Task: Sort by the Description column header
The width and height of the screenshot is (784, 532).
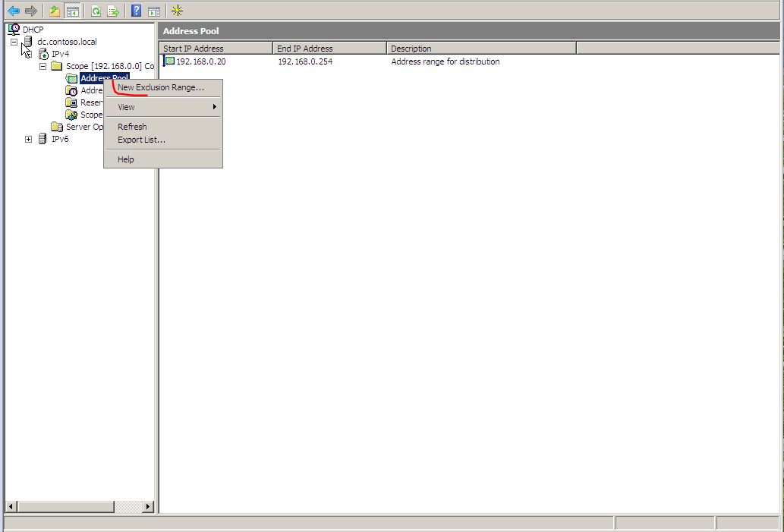Action: (481, 49)
